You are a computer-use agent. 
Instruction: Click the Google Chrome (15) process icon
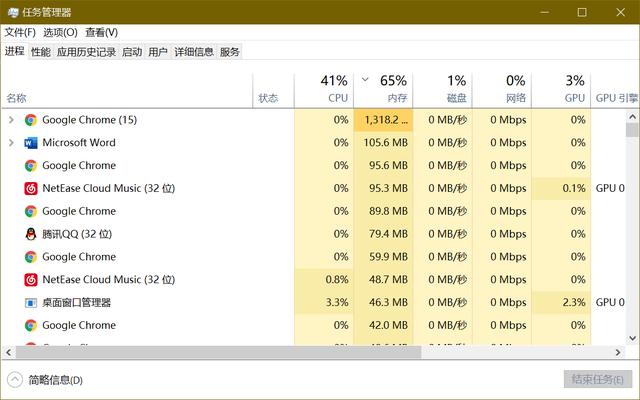tap(31, 120)
